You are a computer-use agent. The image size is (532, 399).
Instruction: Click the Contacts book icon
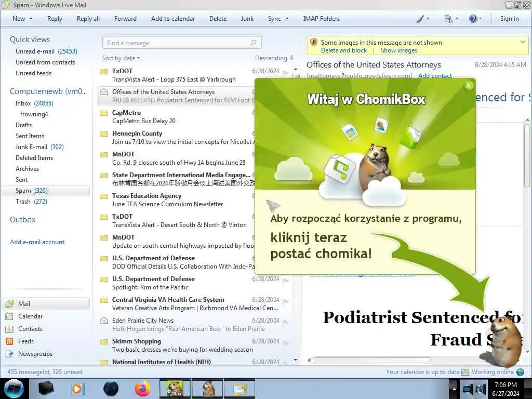[9, 329]
